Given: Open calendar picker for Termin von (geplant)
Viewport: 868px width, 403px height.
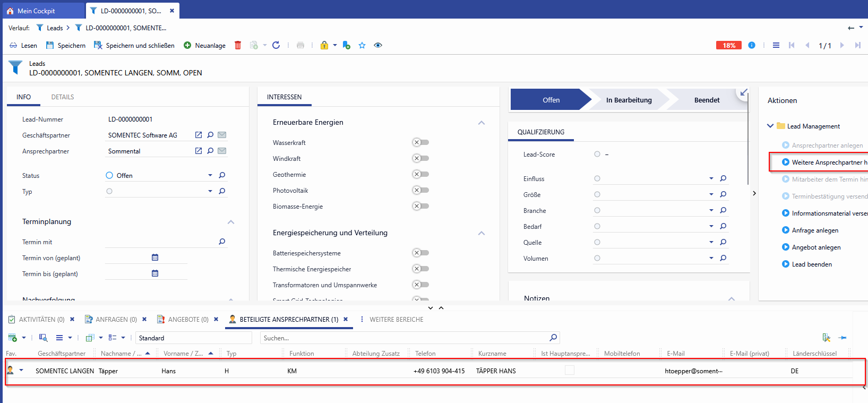Looking at the screenshot, I should [x=155, y=258].
